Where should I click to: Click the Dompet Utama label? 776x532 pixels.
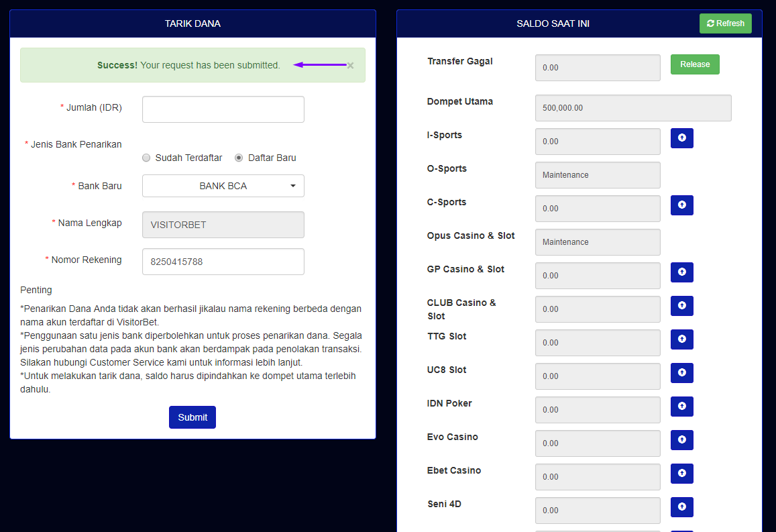coord(459,101)
